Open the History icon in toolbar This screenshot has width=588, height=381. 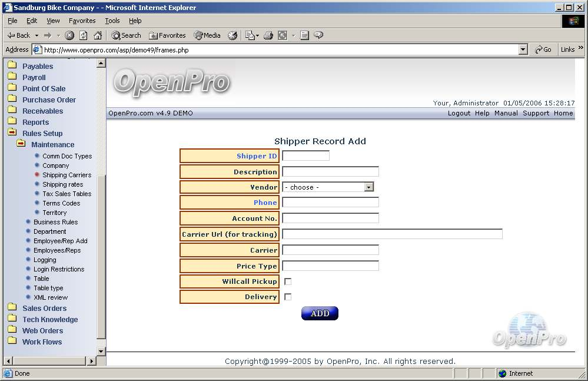(x=232, y=35)
